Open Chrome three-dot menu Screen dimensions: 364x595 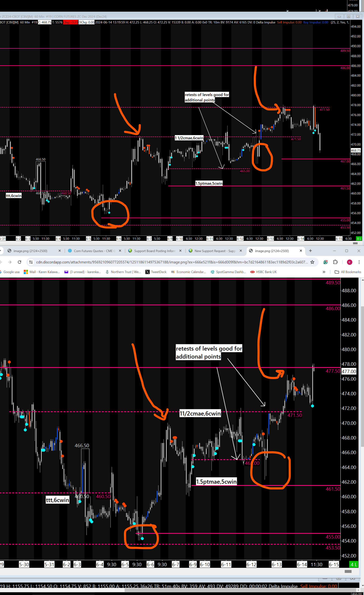[x=359, y=262]
